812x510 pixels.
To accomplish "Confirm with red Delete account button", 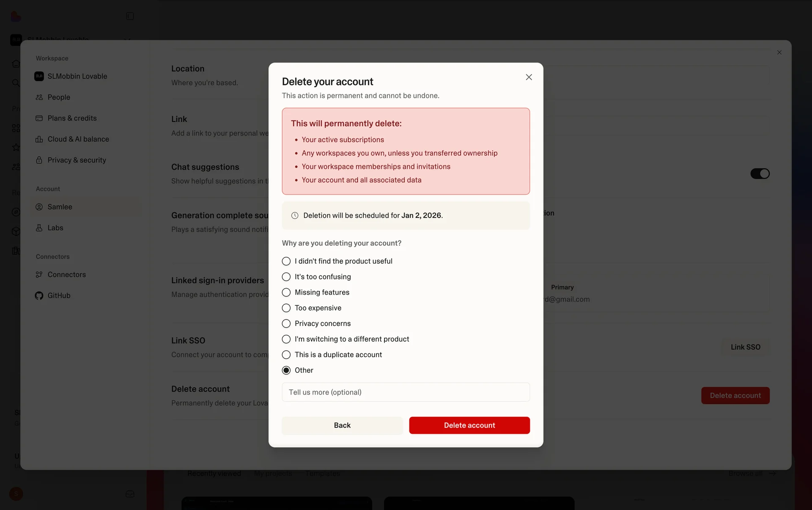I will pos(469,425).
